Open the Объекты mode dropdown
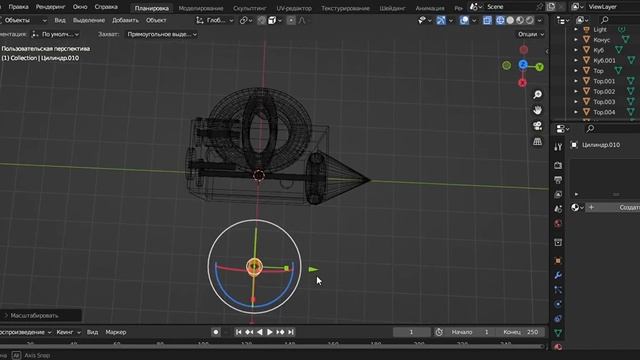 [24, 20]
